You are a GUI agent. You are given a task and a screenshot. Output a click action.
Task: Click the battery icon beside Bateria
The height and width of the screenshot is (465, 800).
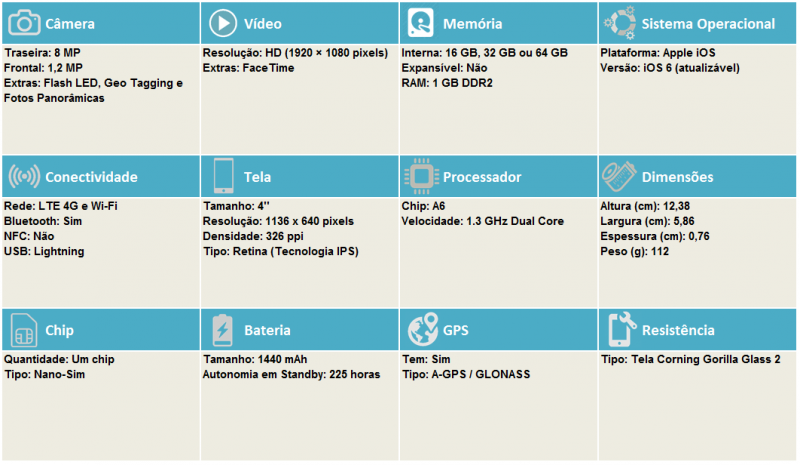[222, 330]
